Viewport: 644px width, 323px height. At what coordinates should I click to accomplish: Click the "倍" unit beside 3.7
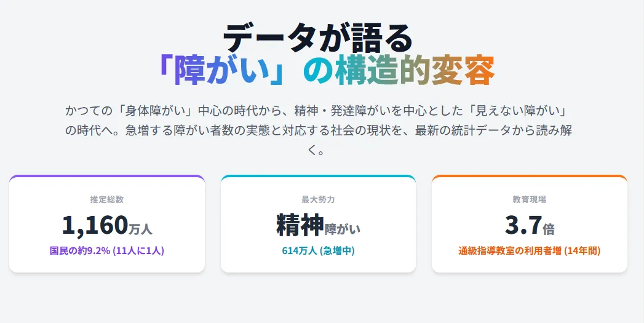[x=549, y=229]
